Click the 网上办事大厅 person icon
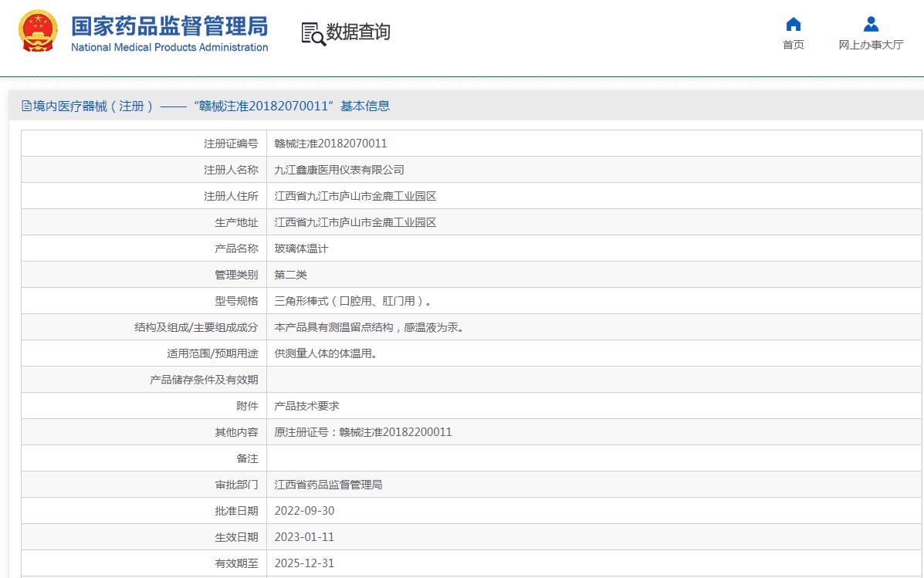 point(871,24)
